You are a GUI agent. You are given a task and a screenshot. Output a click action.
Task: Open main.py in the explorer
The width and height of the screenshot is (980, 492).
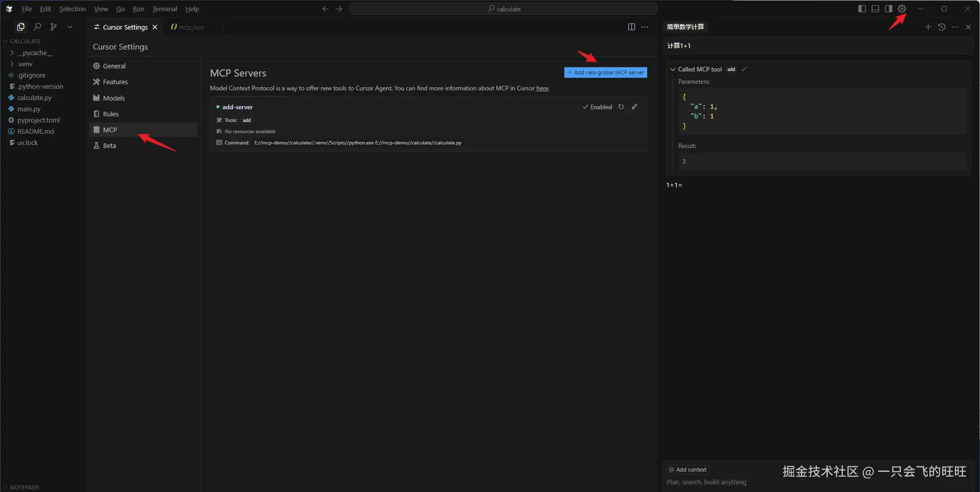(43, 109)
